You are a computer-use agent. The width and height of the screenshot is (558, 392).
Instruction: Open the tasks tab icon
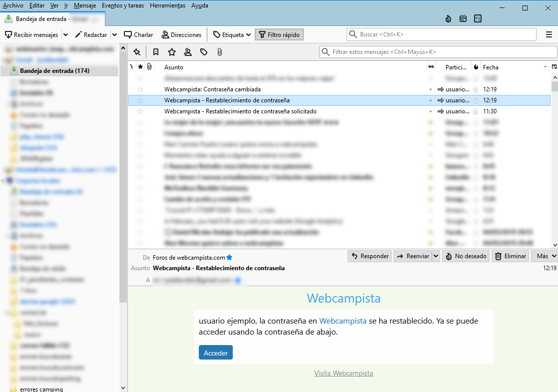pyautogui.click(x=478, y=18)
